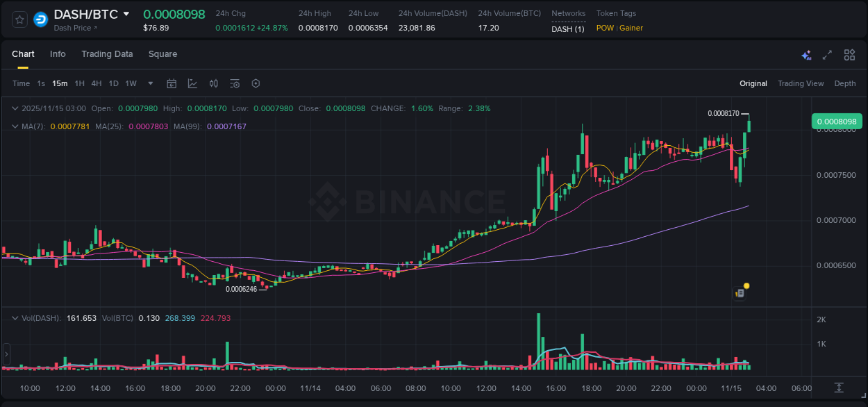Expand the chart to fullscreen
Screen dimensions: 868x407
(x=826, y=54)
